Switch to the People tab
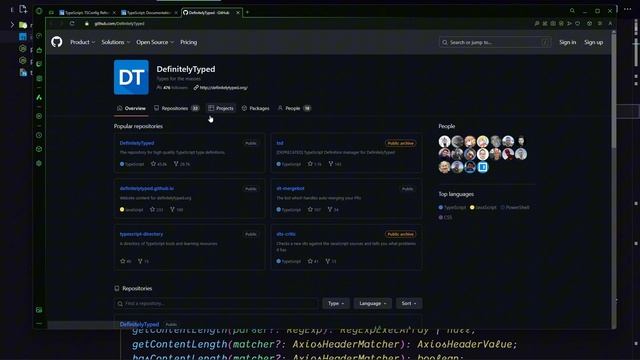This screenshot has height=360, width=640. coord(294,108)
